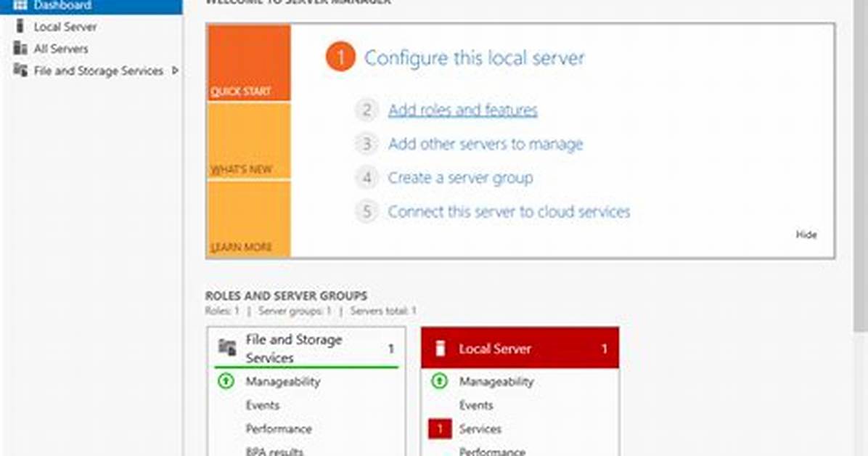The image size is (868, 456).
Task: Click Performance under File and Storage Services
Action: pos(279,429)
